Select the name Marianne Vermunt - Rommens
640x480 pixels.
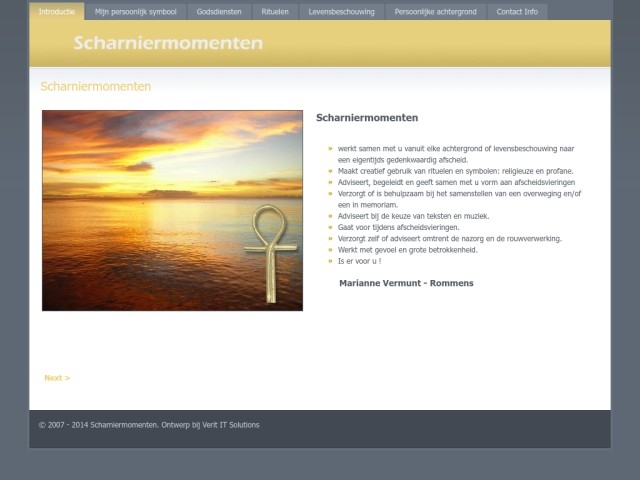coord(406,283)
